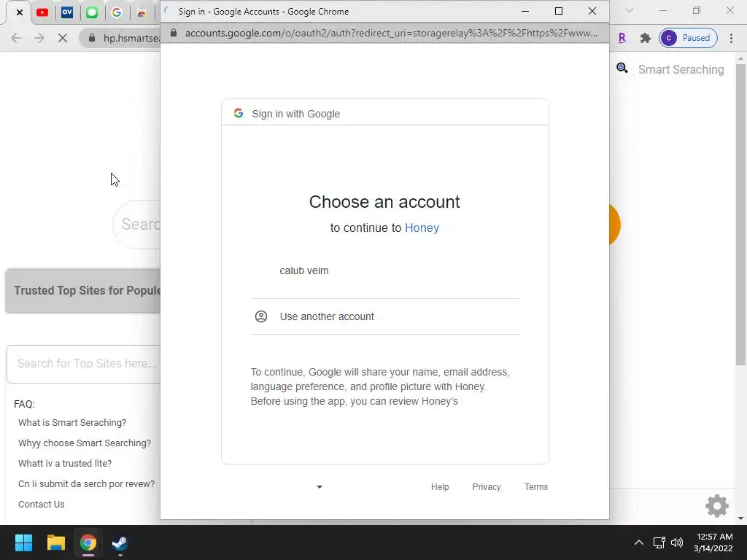Click the Smart Seraching label
Viewport: 747px width, 560px height.
point(681,69)
